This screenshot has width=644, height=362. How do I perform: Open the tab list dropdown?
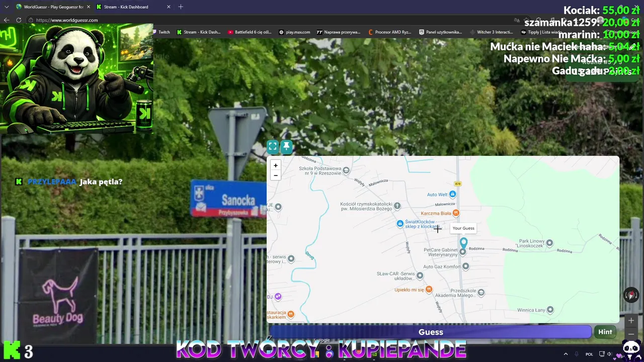coord(7,7)
